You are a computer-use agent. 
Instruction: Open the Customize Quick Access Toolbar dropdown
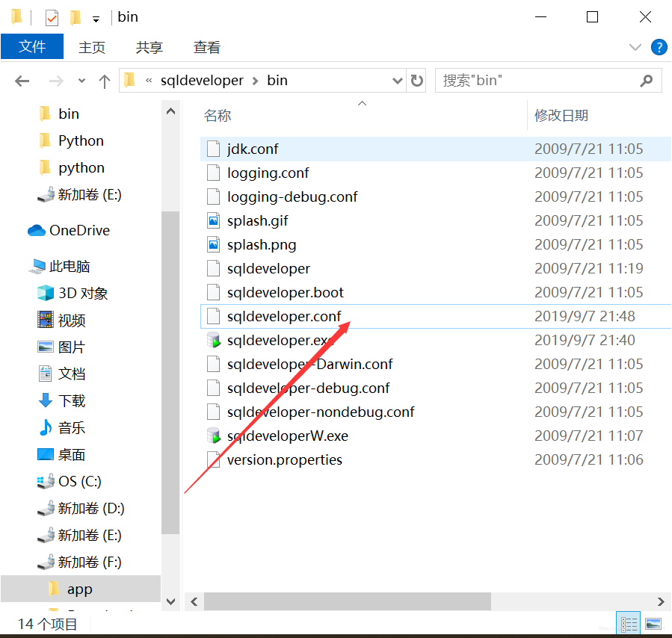(x=96, y=19)
